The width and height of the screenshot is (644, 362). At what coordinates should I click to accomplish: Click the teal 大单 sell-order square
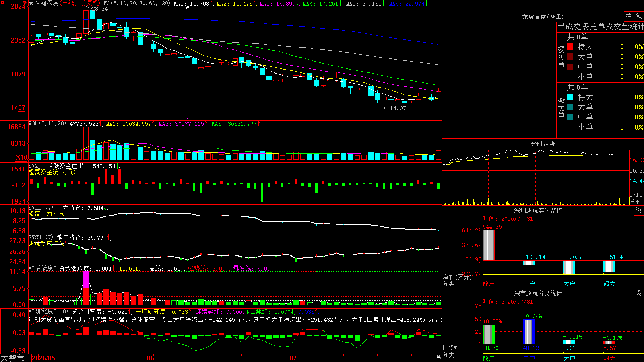tap(570, 107)
